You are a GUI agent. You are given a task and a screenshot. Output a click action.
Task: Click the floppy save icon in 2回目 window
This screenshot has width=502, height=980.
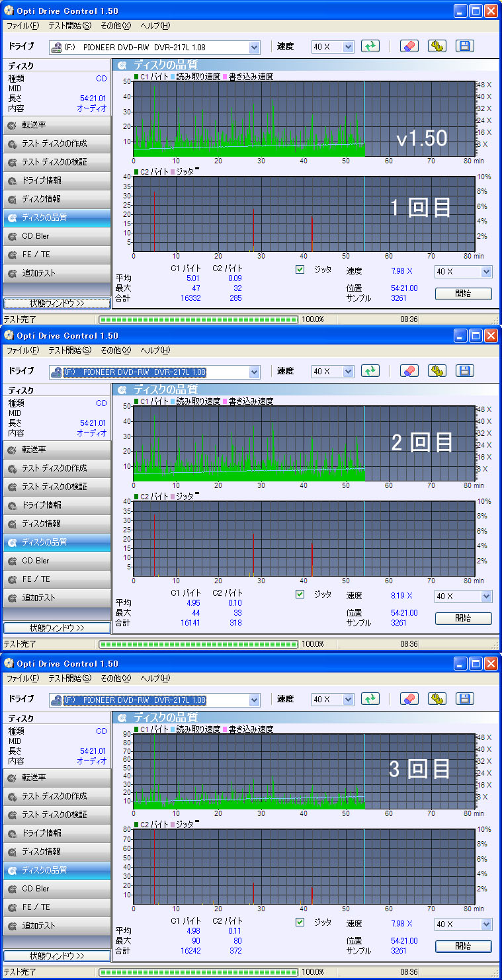[464, 371]
